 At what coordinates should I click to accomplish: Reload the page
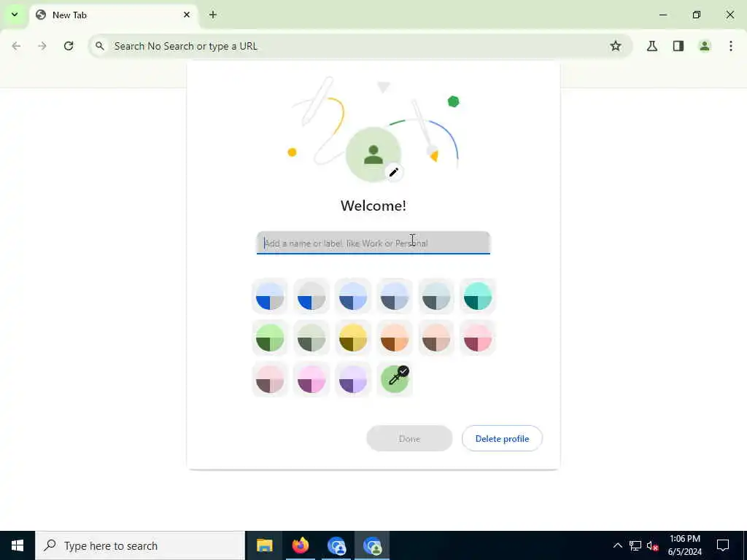tap(69, 46)
